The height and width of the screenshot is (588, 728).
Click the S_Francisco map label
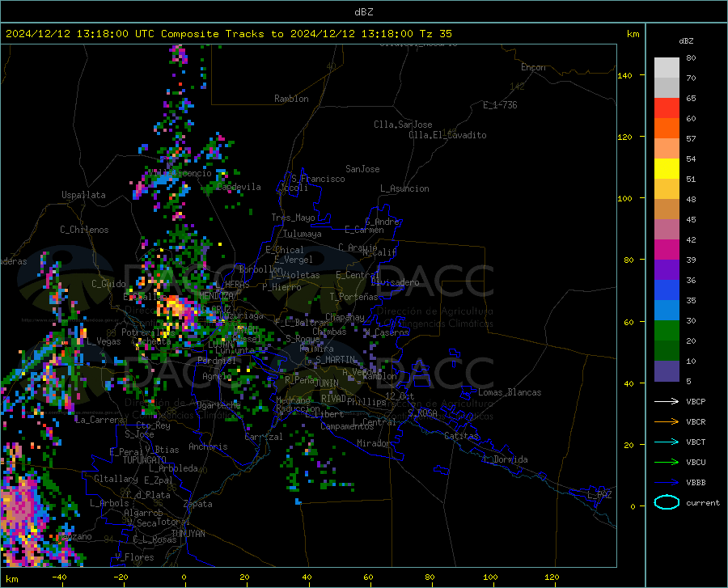tap(318, 179)
